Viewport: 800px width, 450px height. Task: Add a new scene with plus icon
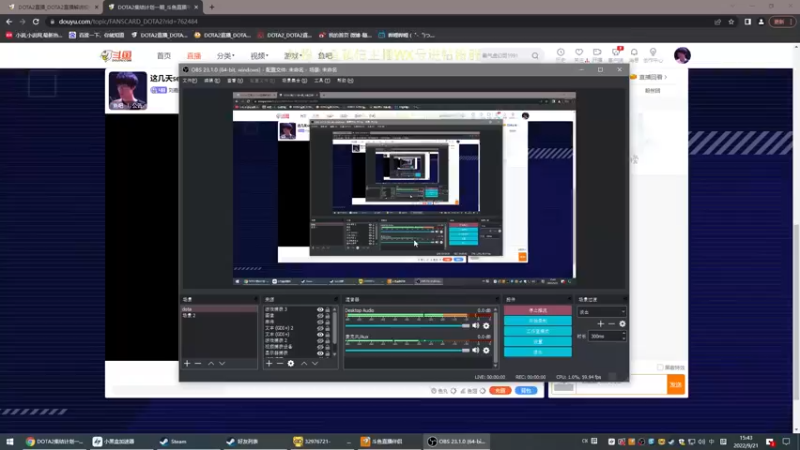(187, 363)
